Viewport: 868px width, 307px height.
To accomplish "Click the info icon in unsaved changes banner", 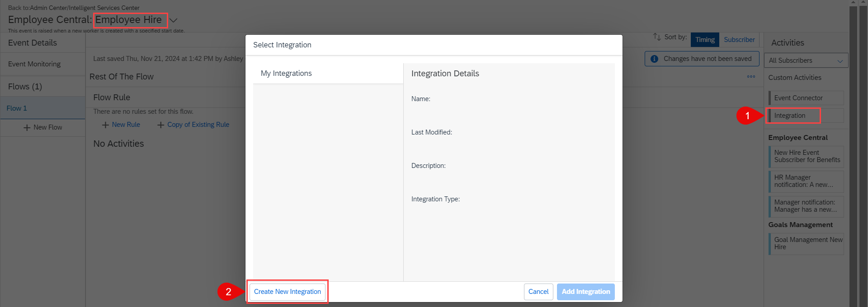I will point(654,59).
